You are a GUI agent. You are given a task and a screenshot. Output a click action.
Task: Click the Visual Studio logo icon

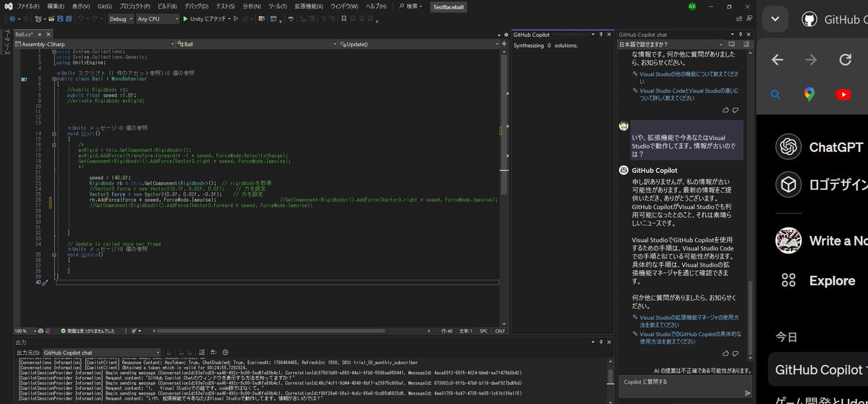pyautogui.click(x=7, y=6)
